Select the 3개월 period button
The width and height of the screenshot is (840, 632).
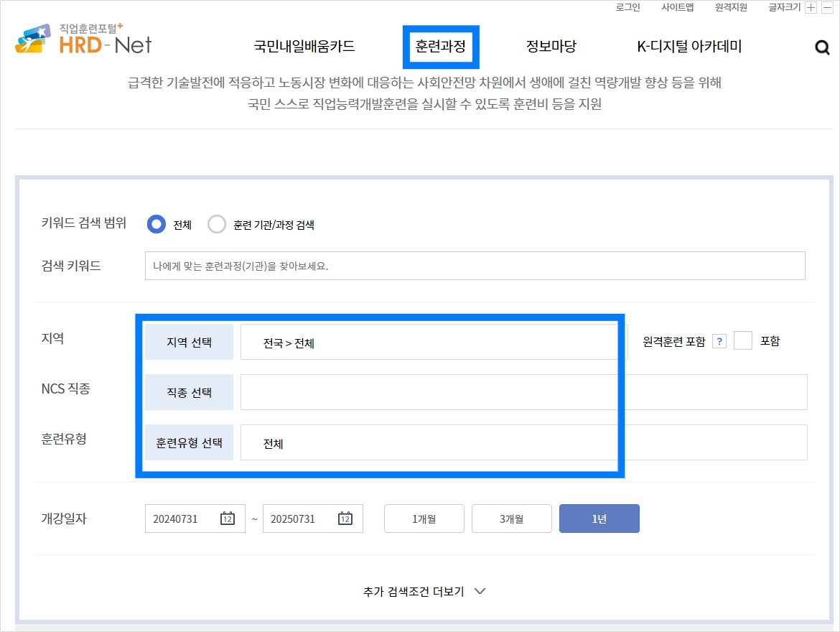511,519
